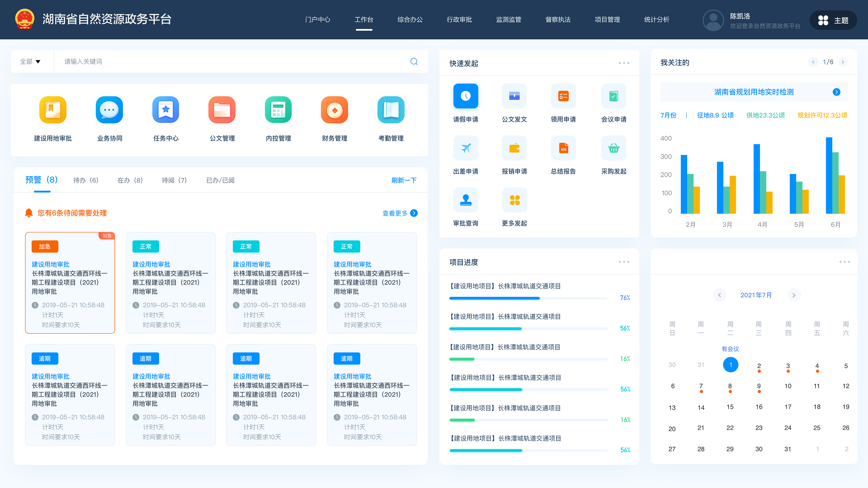Open 行政审批 in top navigation
Screen dimensions: 868x488
point(459,20)
